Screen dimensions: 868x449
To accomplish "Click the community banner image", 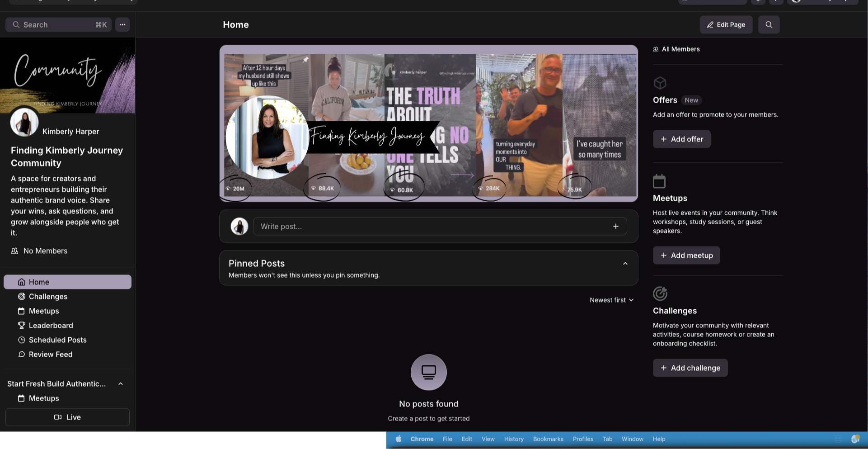I will coord(428,123).
